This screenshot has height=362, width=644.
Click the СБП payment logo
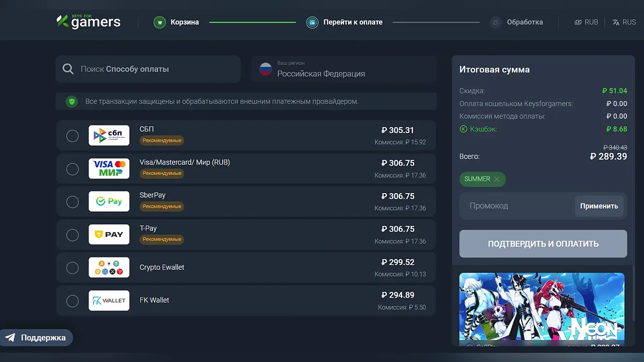pyautogui.click(x=109, y=136)
